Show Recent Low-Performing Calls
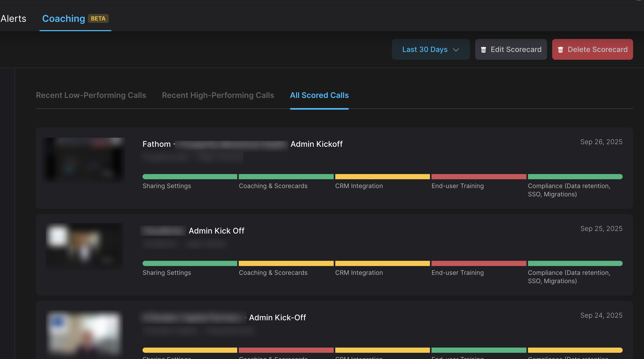 [91, 95]
